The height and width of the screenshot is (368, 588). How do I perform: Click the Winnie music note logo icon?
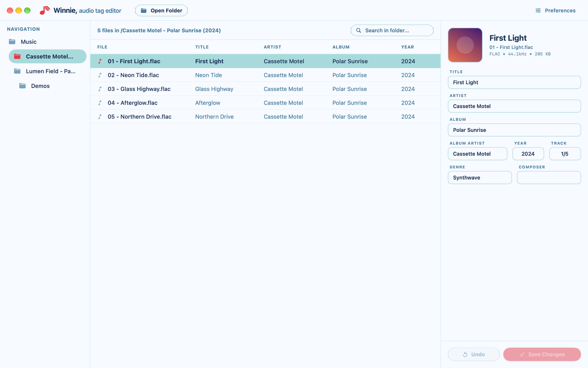click(45, 10)
